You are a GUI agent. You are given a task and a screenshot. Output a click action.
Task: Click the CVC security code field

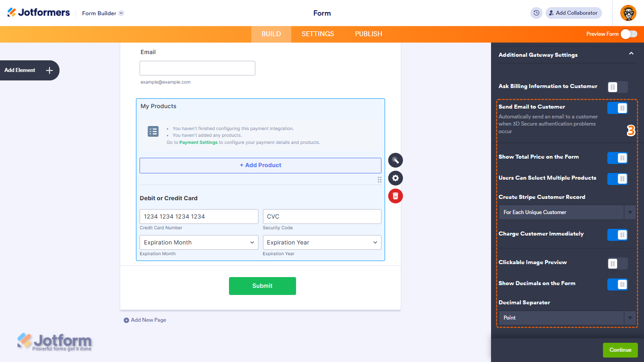click(322, 216)
